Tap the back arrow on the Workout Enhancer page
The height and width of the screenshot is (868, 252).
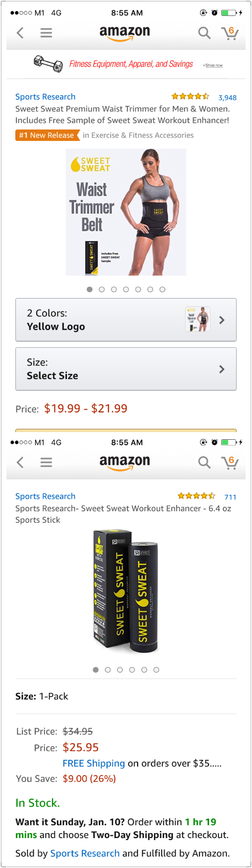tap(20, 462)
